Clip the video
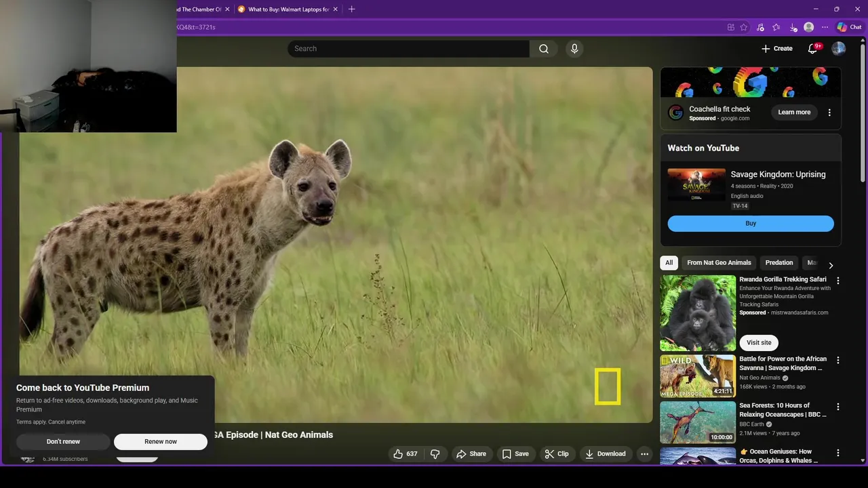Screen dimensions: 868x488 [x=557, y=454]
